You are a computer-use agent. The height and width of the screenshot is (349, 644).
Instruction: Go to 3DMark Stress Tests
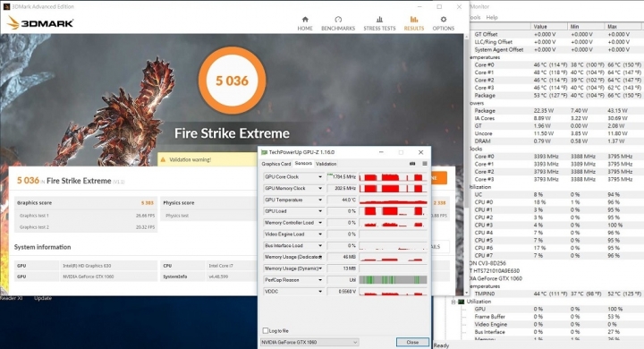point(379,23)
